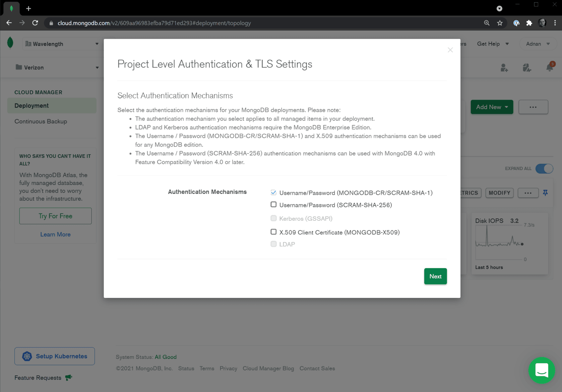The width and height of the screenshot is (562, 392).
Task: Open the Get Help menu
Action: pyautogui.click(x=493, y=44)
